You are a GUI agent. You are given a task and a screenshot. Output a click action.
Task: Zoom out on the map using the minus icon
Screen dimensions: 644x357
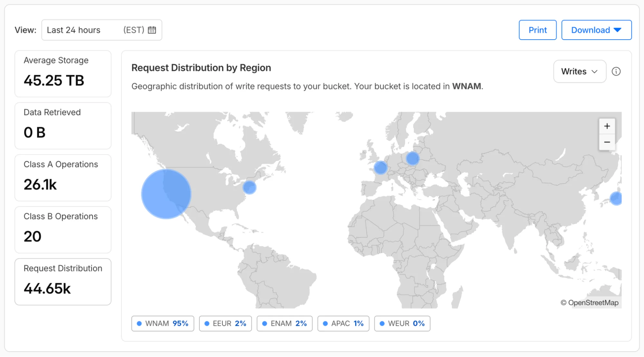[x=607, y=142]
